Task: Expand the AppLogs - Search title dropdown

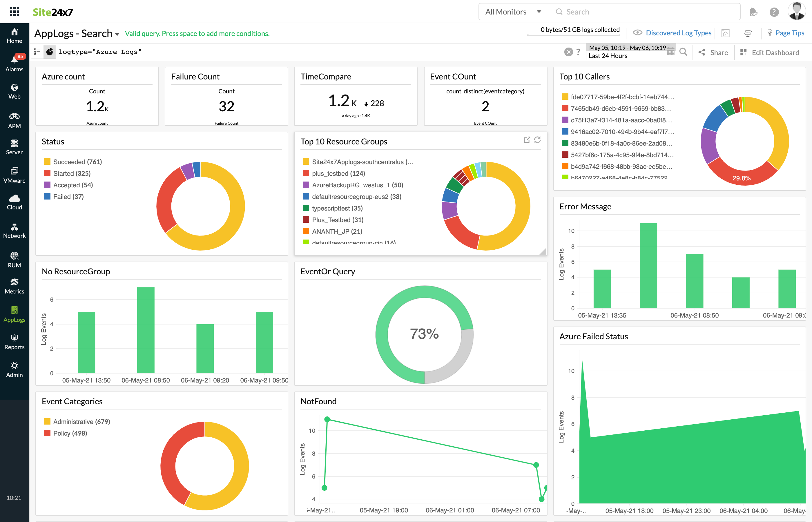Action: 117,34
